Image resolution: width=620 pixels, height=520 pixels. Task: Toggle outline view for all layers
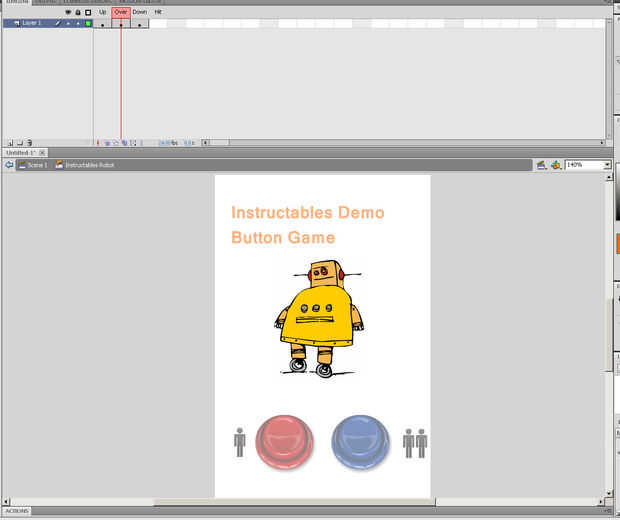pos(88,12)
